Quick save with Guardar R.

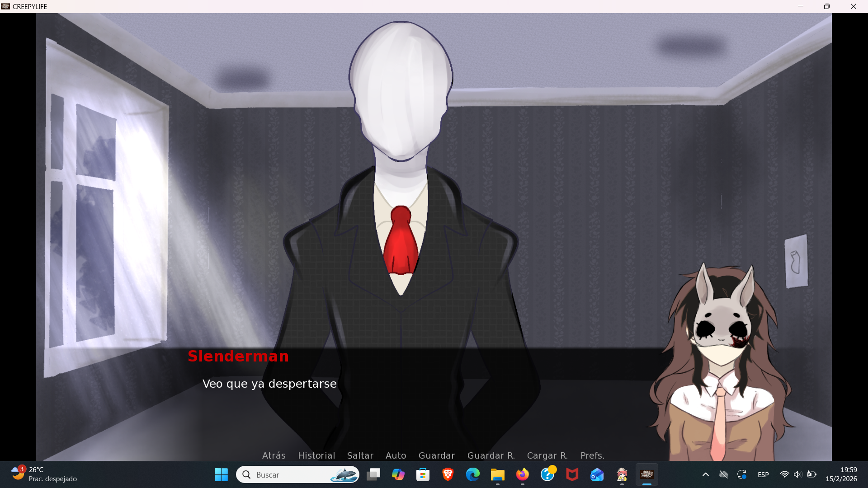pyautogui.click(x=491, y=455)
